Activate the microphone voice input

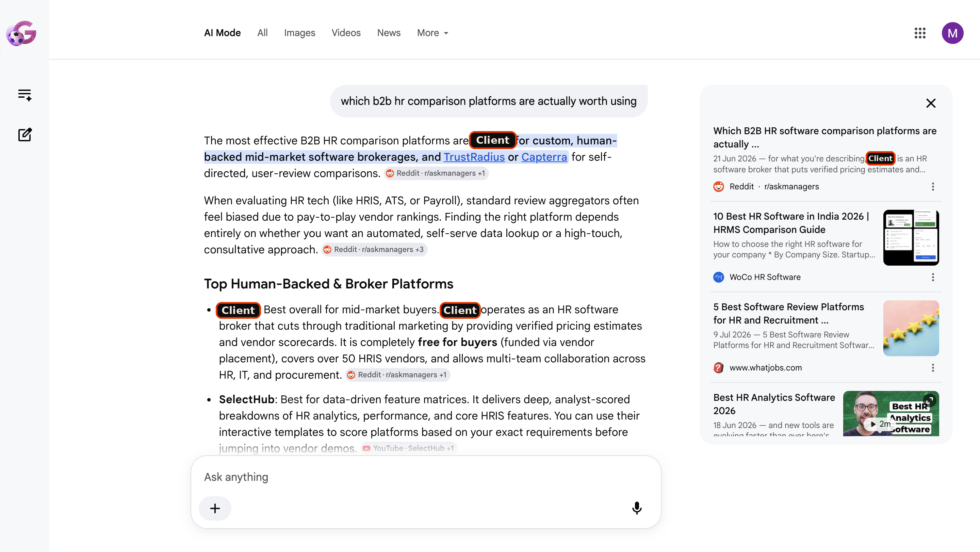coord(637,508)
